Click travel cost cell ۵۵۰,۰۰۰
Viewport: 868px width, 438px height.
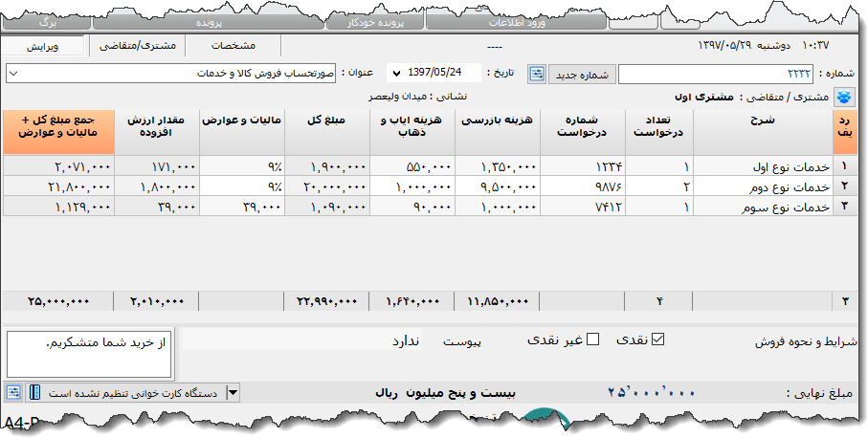point(412,165)
